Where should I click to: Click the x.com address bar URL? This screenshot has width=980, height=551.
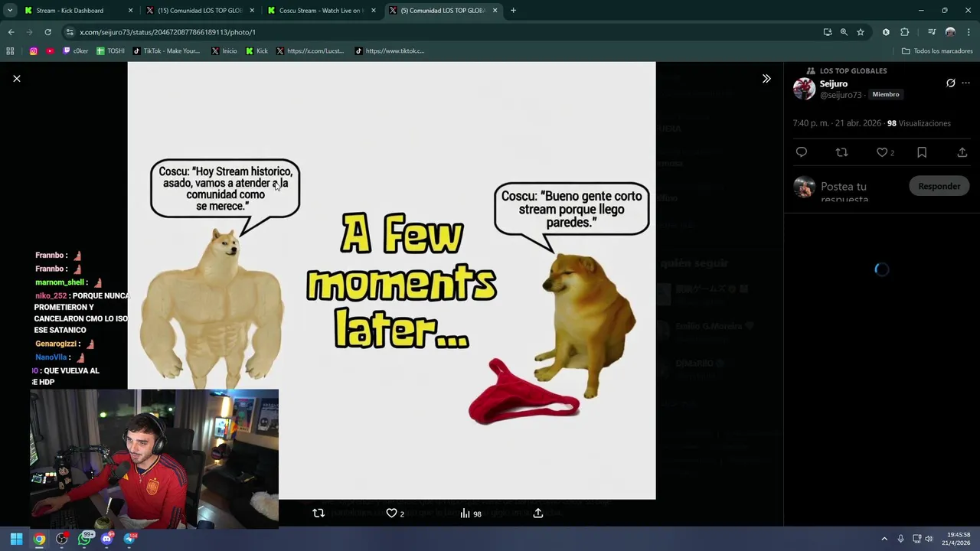[x=168, y=32]
